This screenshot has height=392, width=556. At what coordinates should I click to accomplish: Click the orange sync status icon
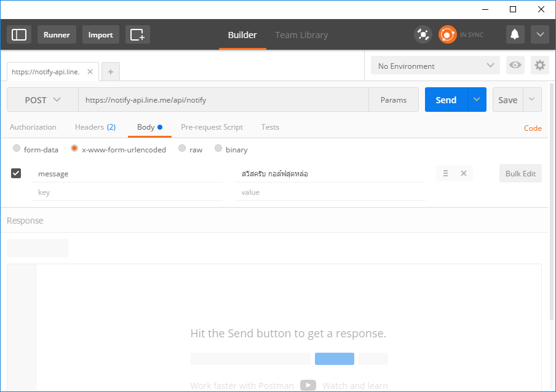(448, 34)
